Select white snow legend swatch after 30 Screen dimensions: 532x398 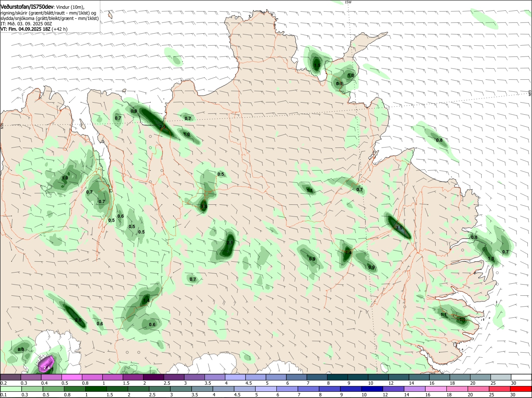pyautogui.click(x=522, y=377)
